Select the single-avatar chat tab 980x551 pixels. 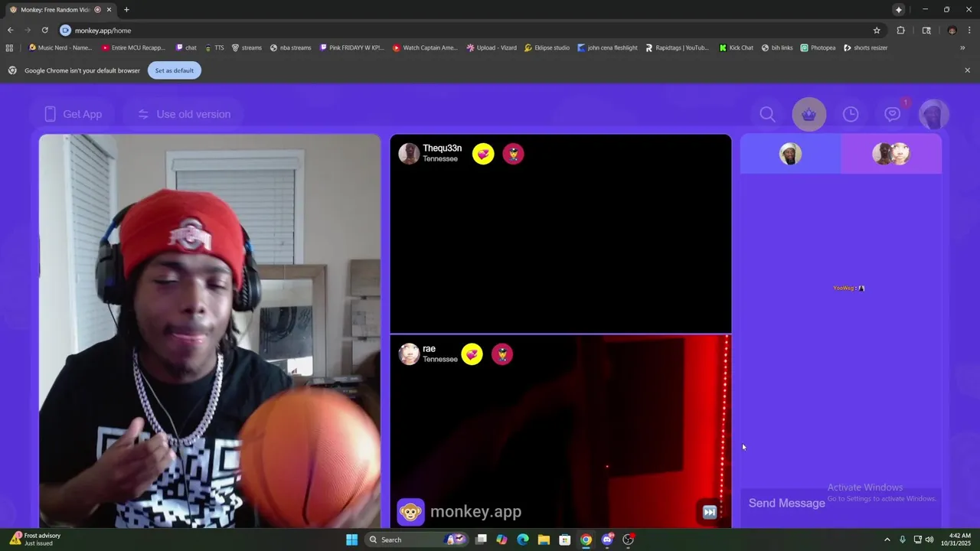pyautogui.click(x=790, y=154)
